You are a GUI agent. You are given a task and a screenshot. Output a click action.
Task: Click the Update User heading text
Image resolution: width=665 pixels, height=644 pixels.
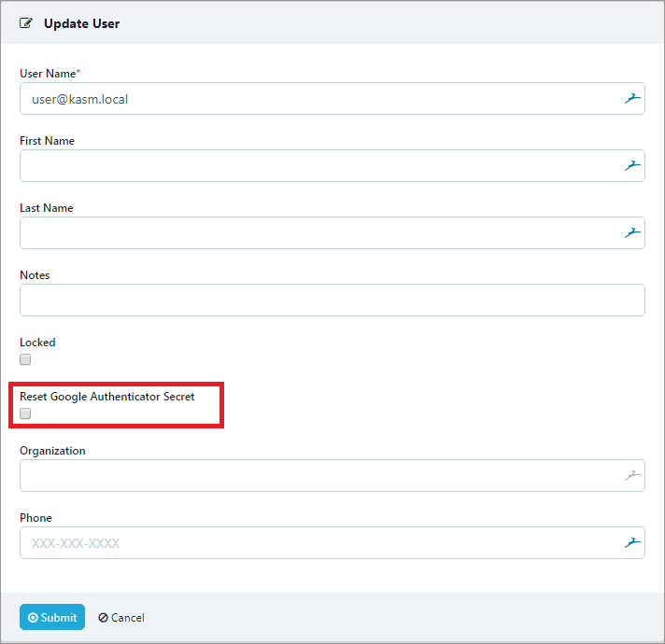click(81, 23)
